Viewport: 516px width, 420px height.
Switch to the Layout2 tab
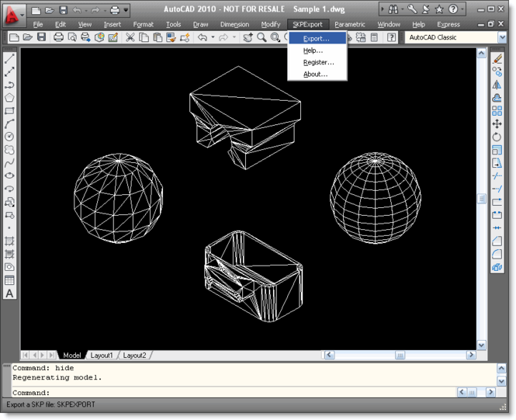click(134, 355)
